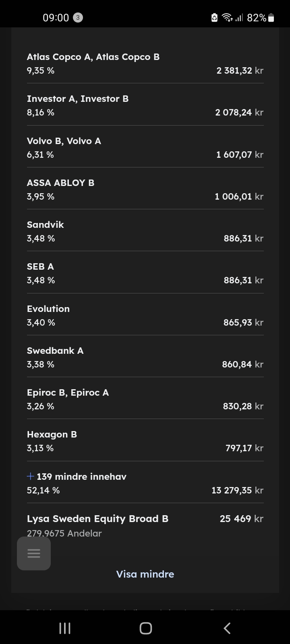Tap the Evolution holding entry
290x644 pixels.
tap(145, 316)
